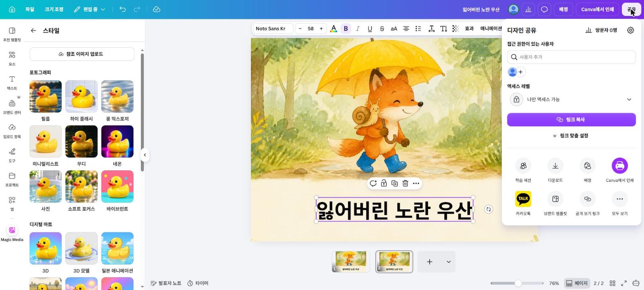Click Canva에서 인쇄 header button

pos(597,9)
